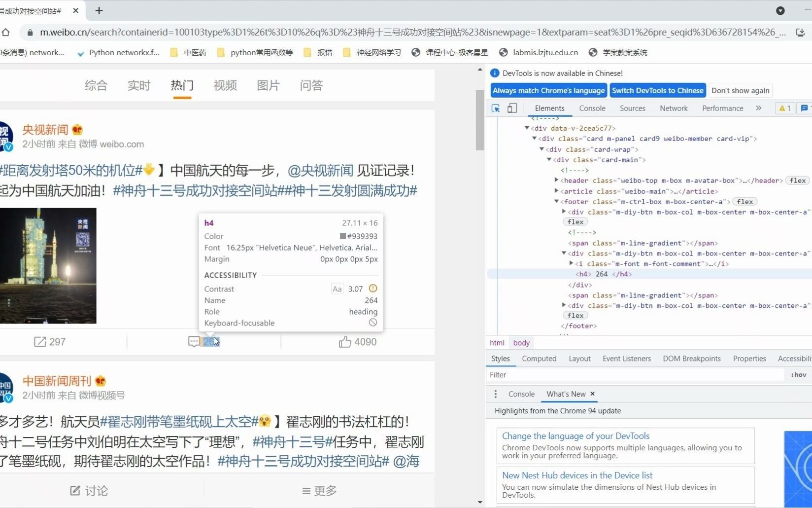Switch to the Performance tab in DevTools
Viewport: 812px width, 508px height.
(722, 108)
